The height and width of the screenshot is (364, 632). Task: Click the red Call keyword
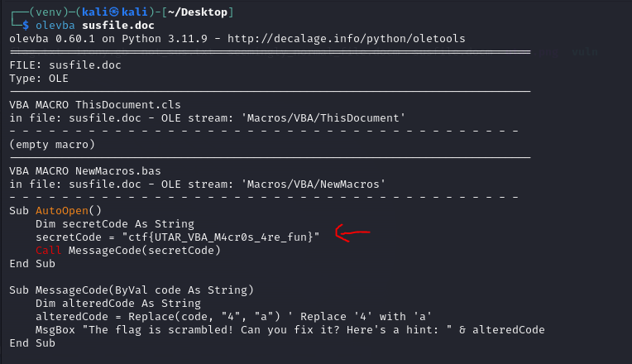pos(48,251)
